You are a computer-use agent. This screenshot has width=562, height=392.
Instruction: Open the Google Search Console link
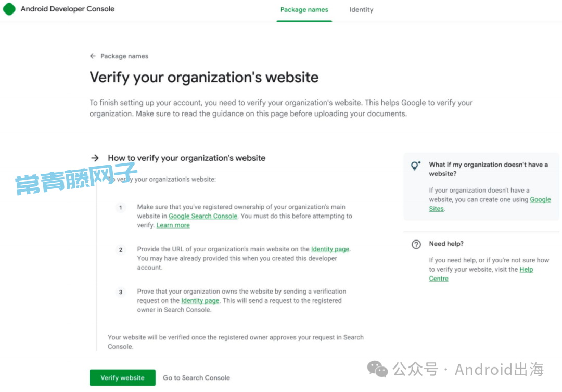tap(203, 216)
